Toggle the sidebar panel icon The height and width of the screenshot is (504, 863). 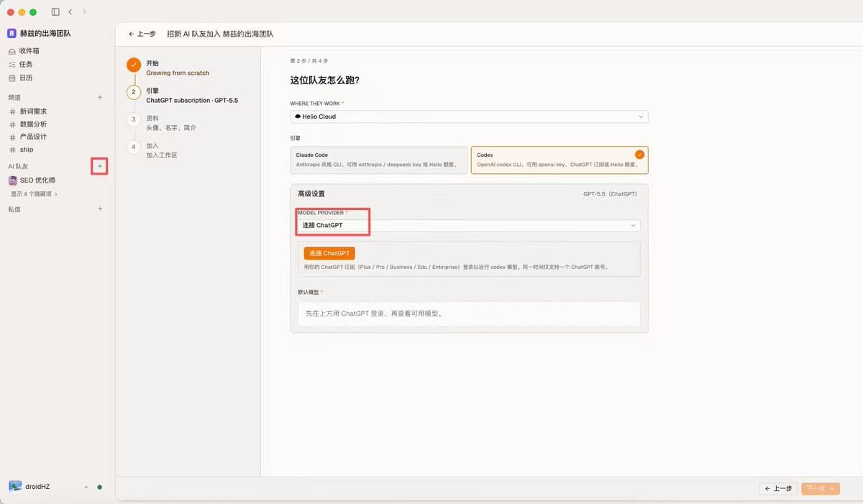pos(56,12)
